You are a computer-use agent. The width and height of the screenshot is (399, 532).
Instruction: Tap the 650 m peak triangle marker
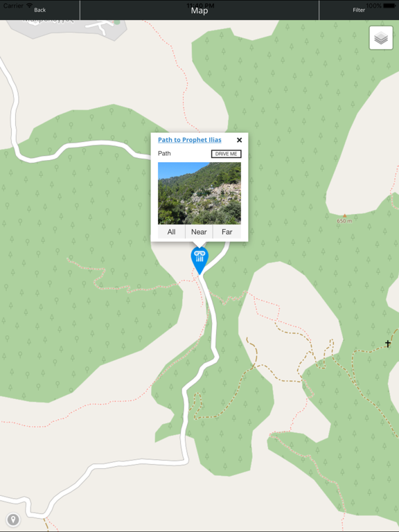[344, 215]
